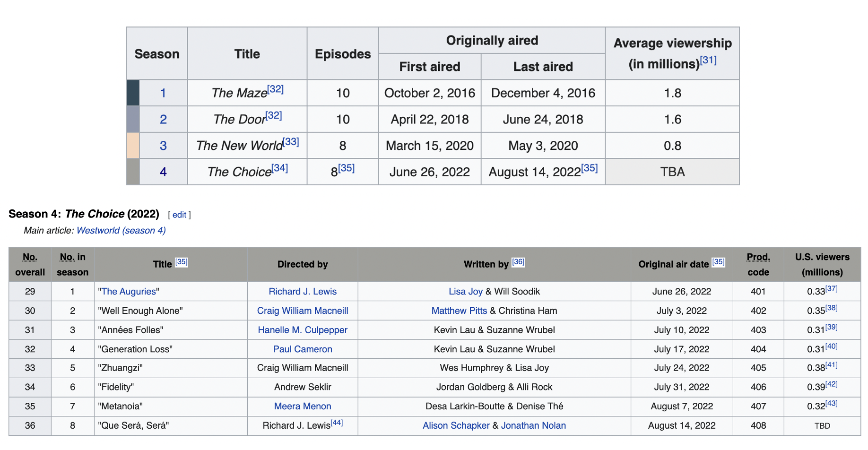Open Richard J. Lewis link in episode 29 row

pyautogui.click(x=303, y=292)
